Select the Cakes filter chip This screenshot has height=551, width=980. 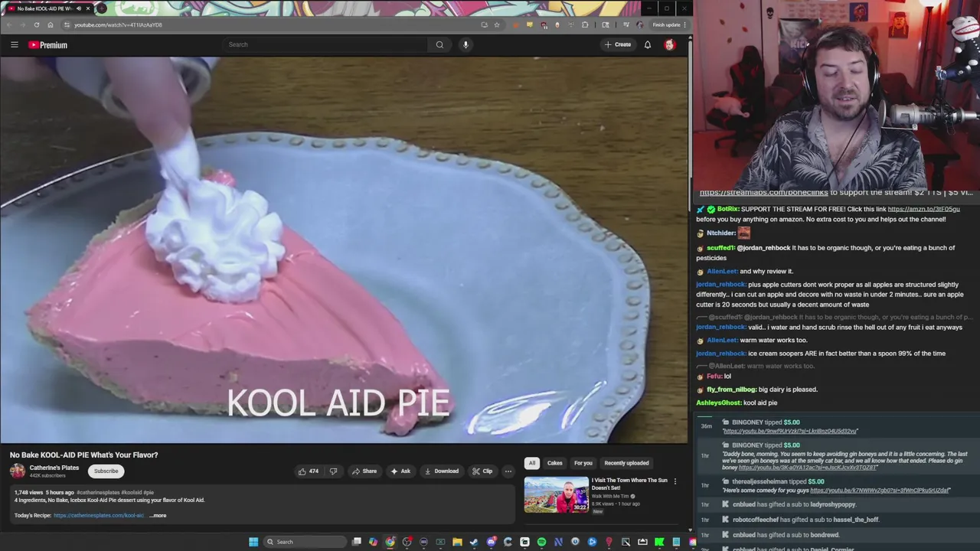(x=555, y=463)
